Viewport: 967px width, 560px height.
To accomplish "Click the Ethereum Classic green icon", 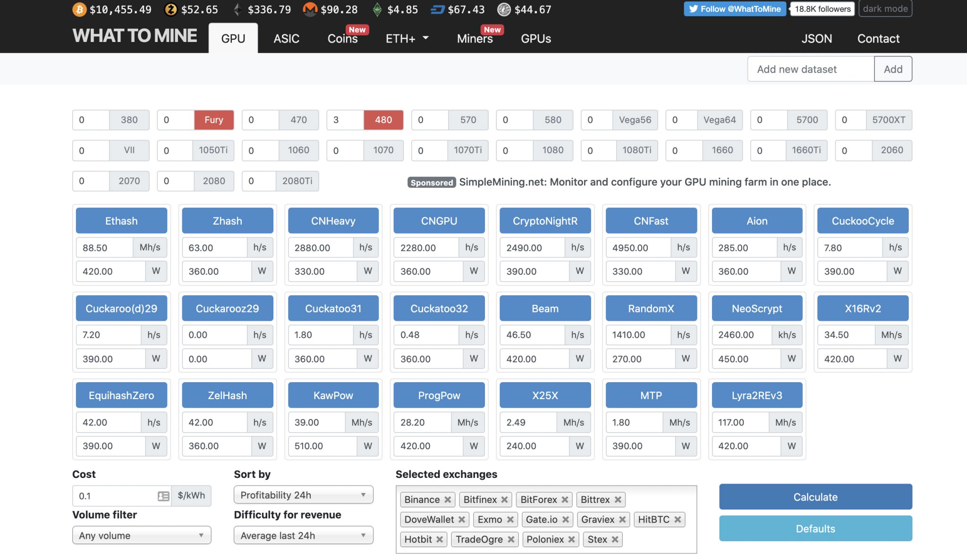I will click(x=377, y=9).
